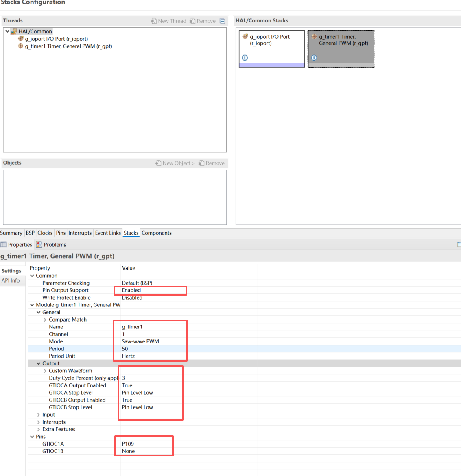Click the Problems view icon
Image resolution: width=461 pixels, height=476 pixels.
pos(39,244)
